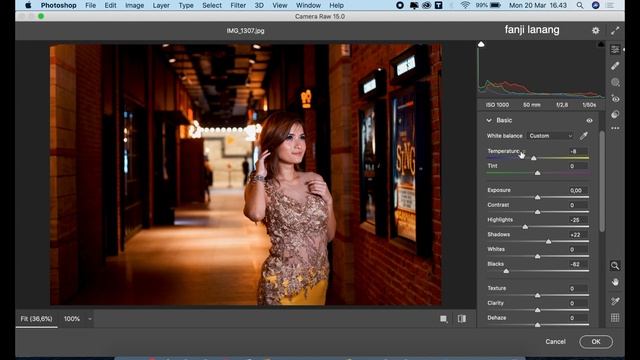
Task: Open the File menu
Action: 91,5
